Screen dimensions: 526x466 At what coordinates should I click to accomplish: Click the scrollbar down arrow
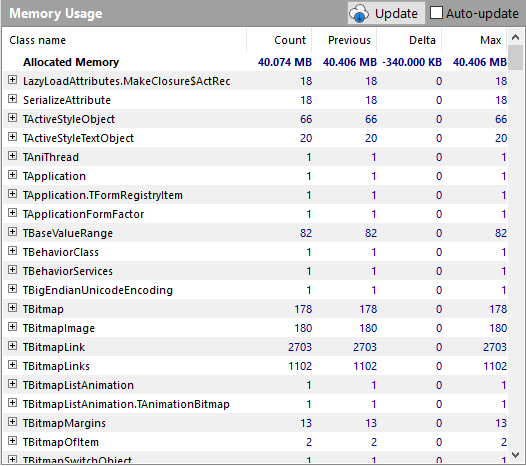coord(515,455)
